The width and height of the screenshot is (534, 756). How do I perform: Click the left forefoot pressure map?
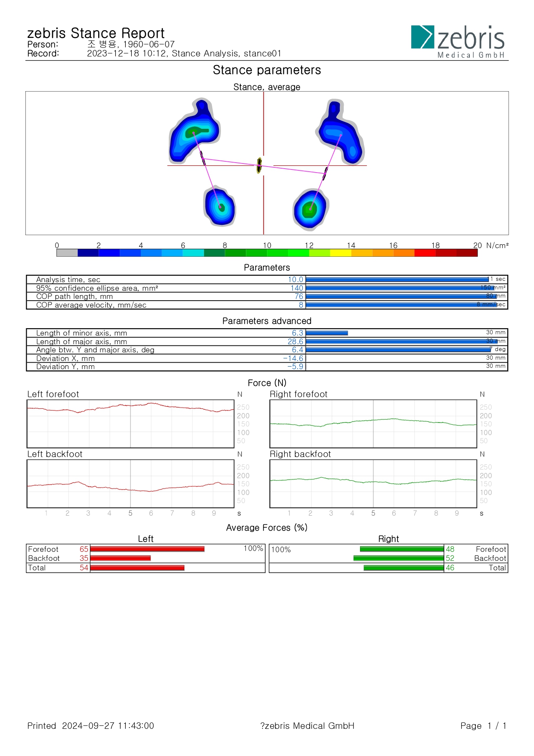tap(194, 131)
